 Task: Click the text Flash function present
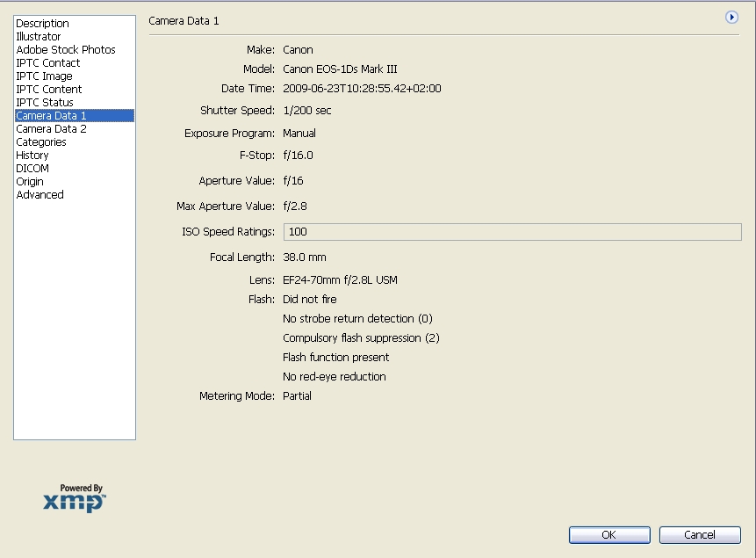[335, 357]
